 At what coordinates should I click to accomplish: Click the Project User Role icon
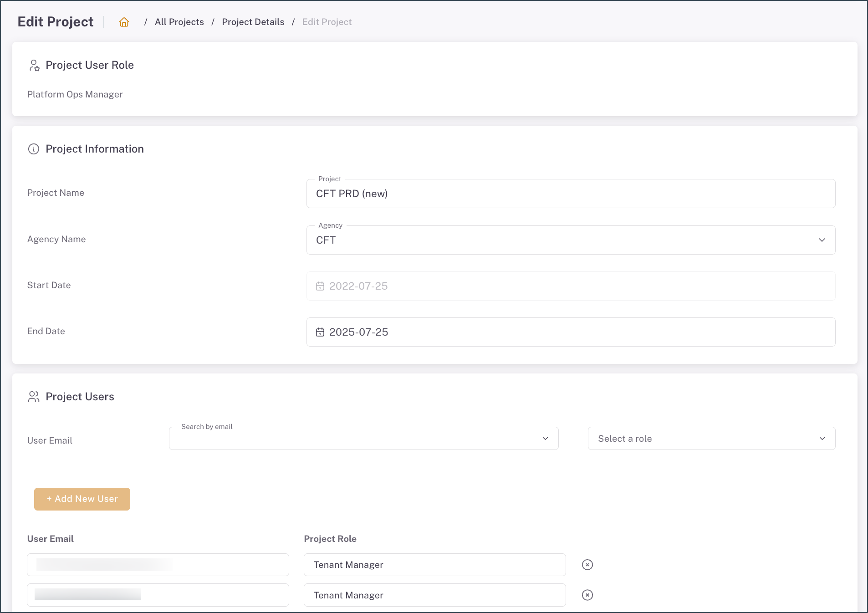point(34,66)
